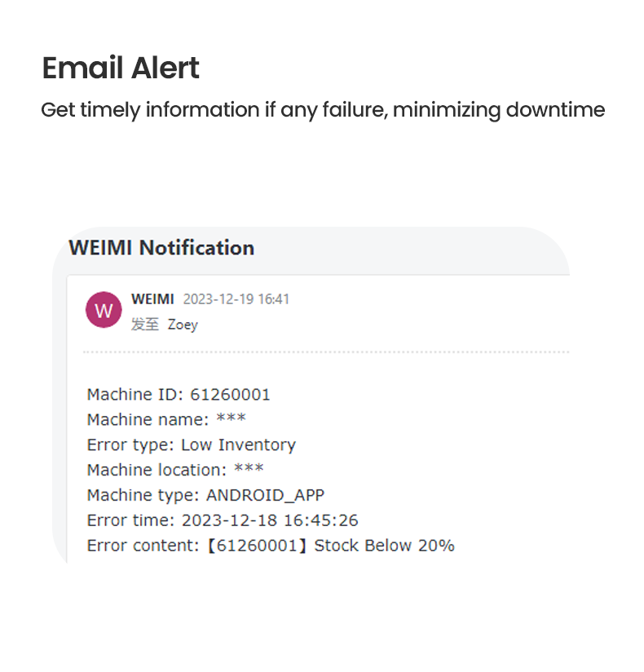Image resolution: width=644 pixels, height=672 pixels.
Task: Click the pink W sender avatar
Action: pos(104,311)
